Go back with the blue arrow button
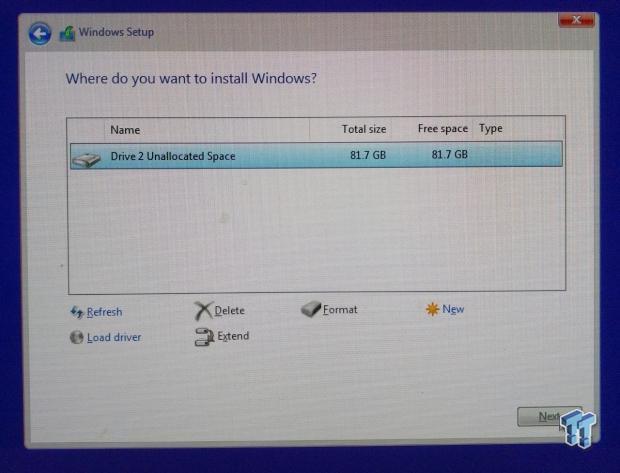 point(40,34)
